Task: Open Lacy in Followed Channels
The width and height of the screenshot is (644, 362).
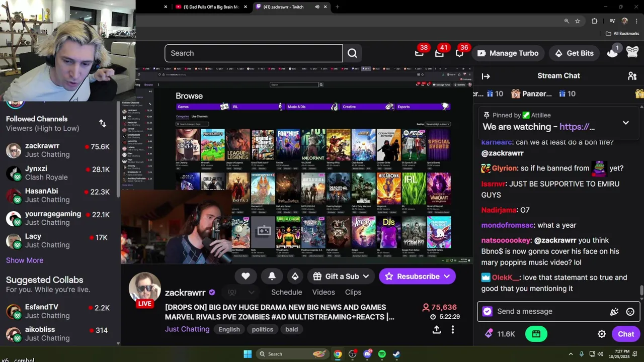Action: click(x=60, y=240)
